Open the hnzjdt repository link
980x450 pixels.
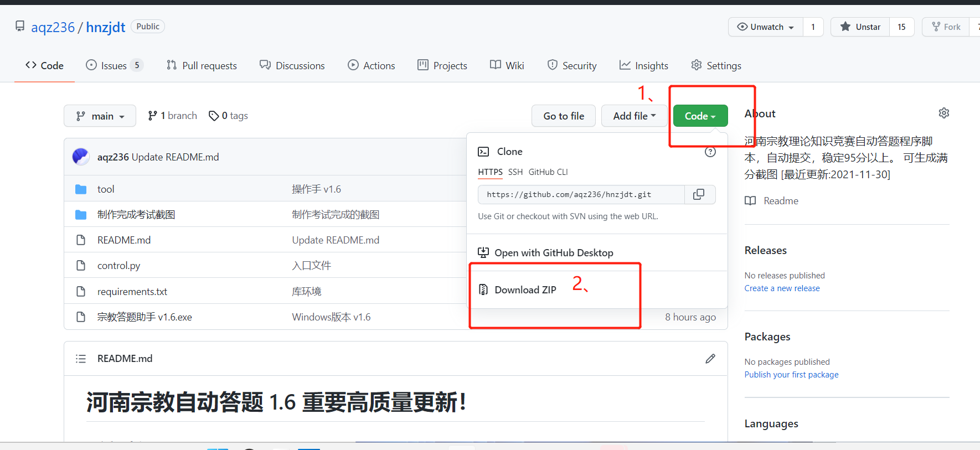106,27
